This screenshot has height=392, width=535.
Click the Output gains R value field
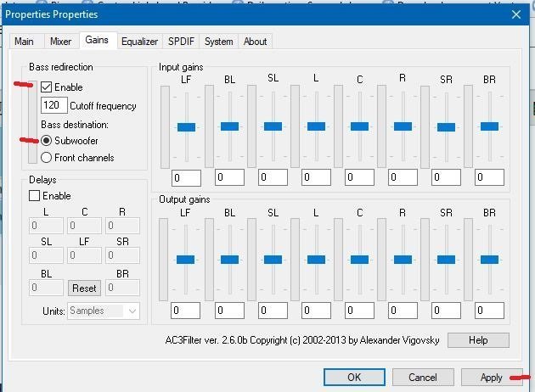(403, 311)
